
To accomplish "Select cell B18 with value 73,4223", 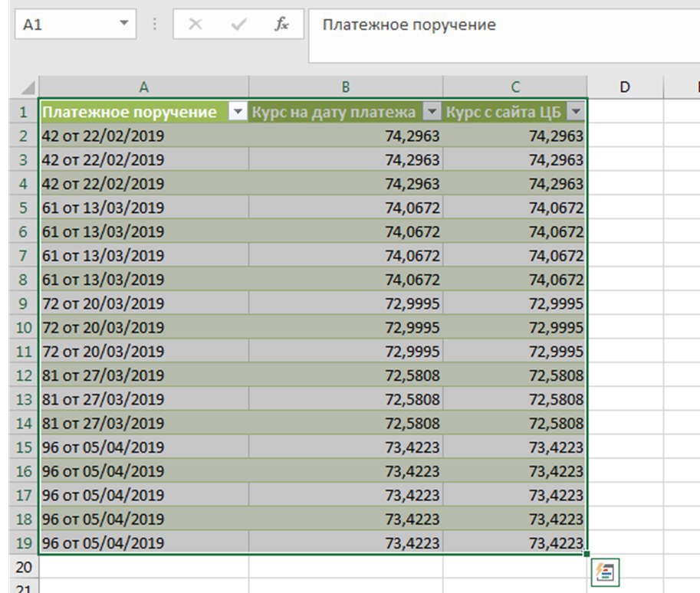I will click(346, 519).
